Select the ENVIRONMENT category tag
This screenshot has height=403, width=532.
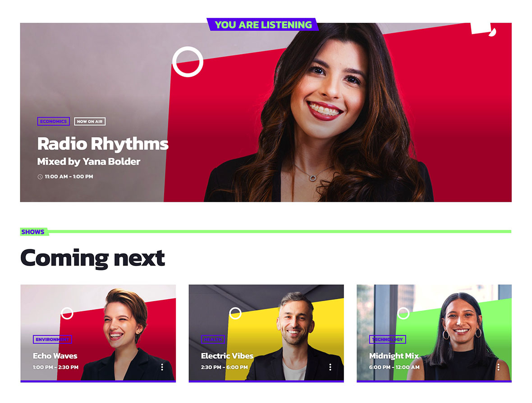coord(52,339)
